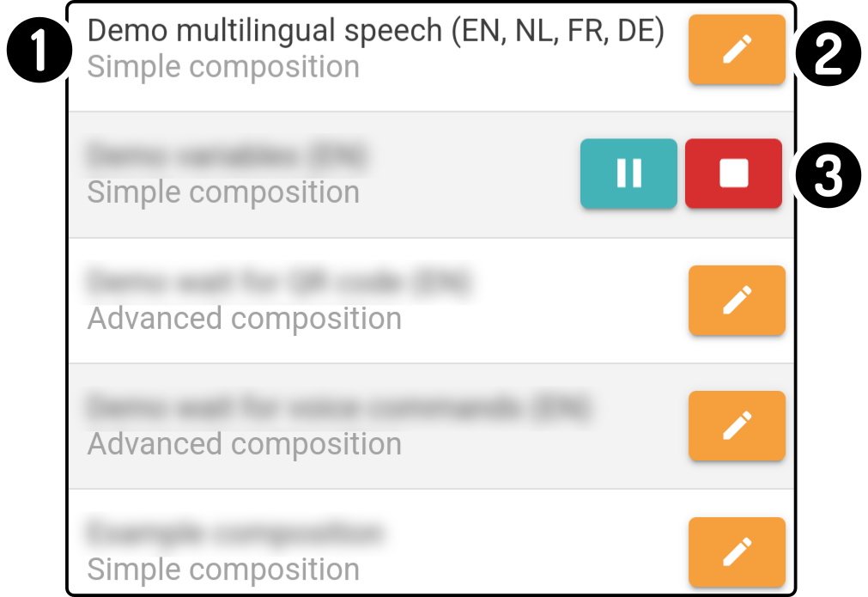Click the second Advanced composition subtitle
This screenshot has height=597, width=868.
click(245, 444)
